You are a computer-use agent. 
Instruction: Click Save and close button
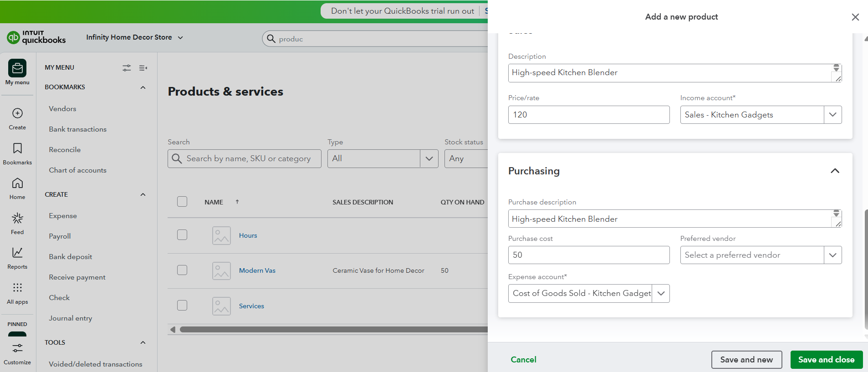click(x=827, y=360)
